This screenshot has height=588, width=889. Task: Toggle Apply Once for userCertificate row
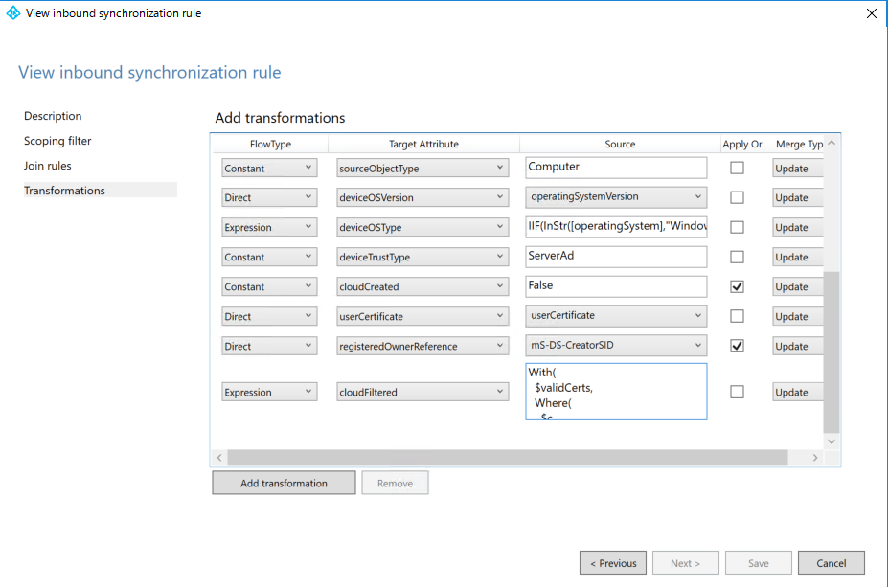click(737, 316)
